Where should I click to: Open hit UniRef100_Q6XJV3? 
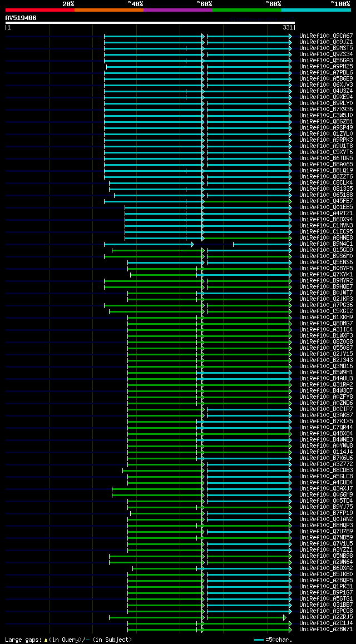(x=326, y=85)
